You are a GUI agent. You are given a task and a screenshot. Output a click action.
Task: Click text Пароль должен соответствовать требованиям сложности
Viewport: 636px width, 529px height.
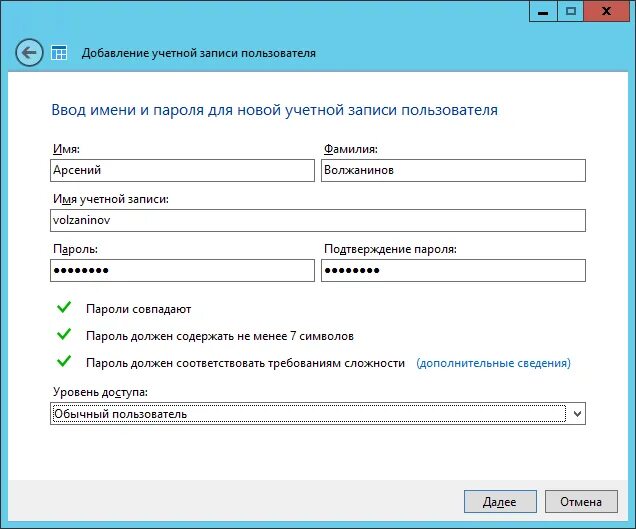click(245, 363)
